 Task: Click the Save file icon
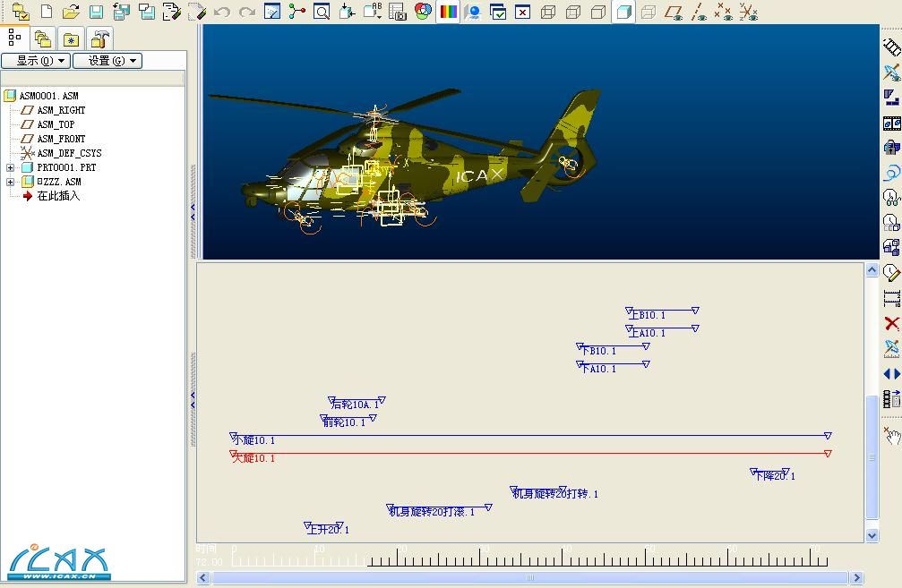pos(96,12)
